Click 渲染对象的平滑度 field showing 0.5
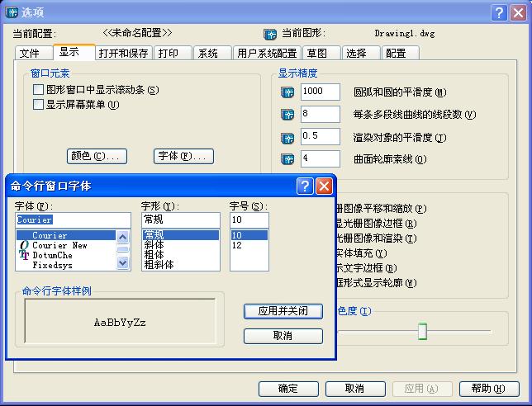532x406 pixels. (x=321, y=137)
